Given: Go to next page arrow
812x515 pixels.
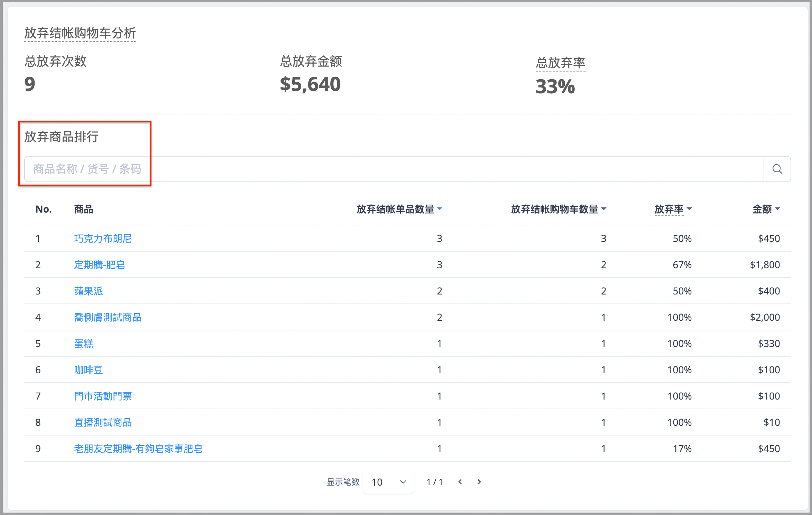Looking at the screenshot, I should (x=479, y=482).
